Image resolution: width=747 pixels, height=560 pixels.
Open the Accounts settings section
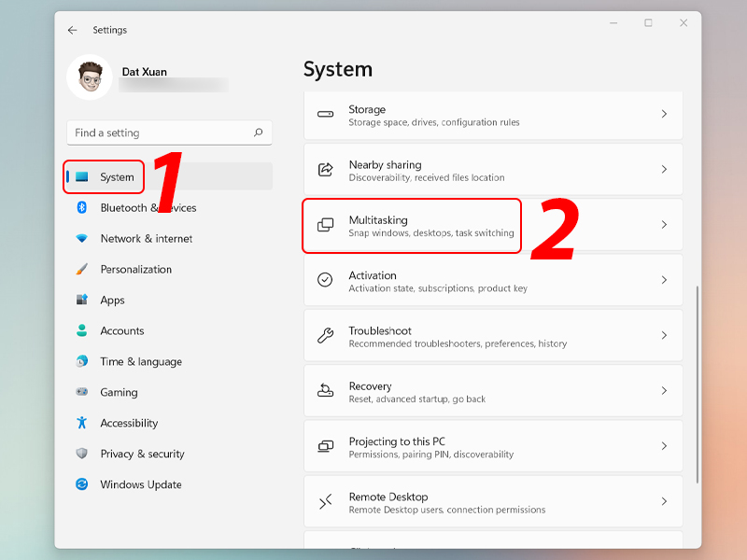pos(169,330)
